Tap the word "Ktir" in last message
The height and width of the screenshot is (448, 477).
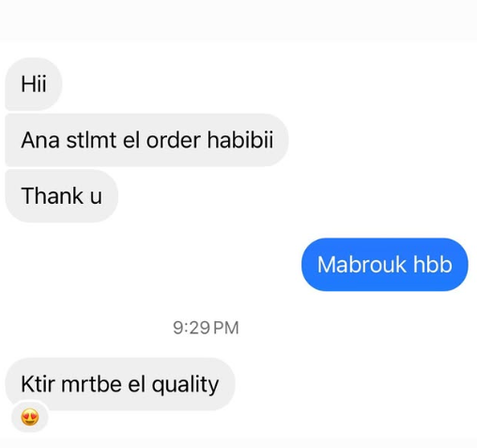point(38,384)
